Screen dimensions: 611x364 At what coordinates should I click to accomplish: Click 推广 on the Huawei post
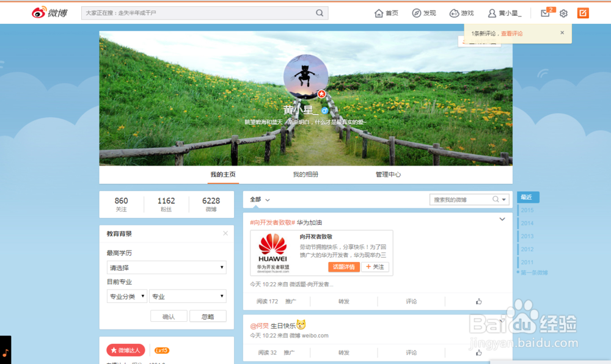point(290,301)
